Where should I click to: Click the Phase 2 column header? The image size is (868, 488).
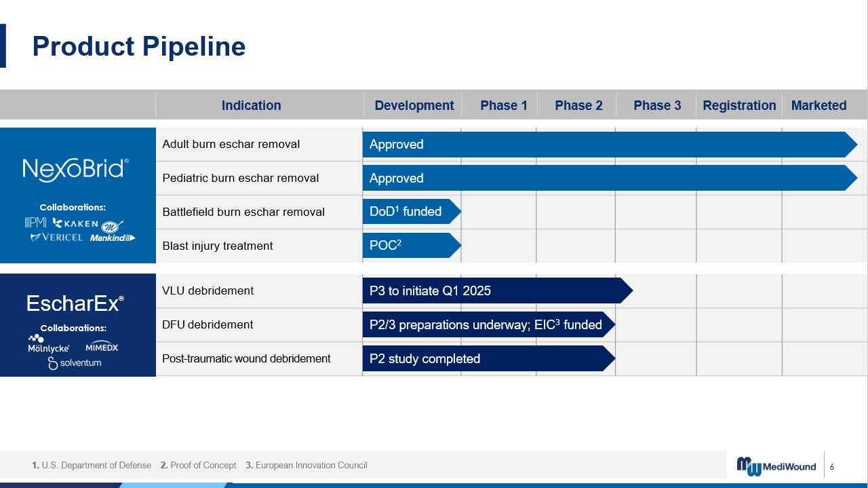pyautogui.click(x=578, y=105)
